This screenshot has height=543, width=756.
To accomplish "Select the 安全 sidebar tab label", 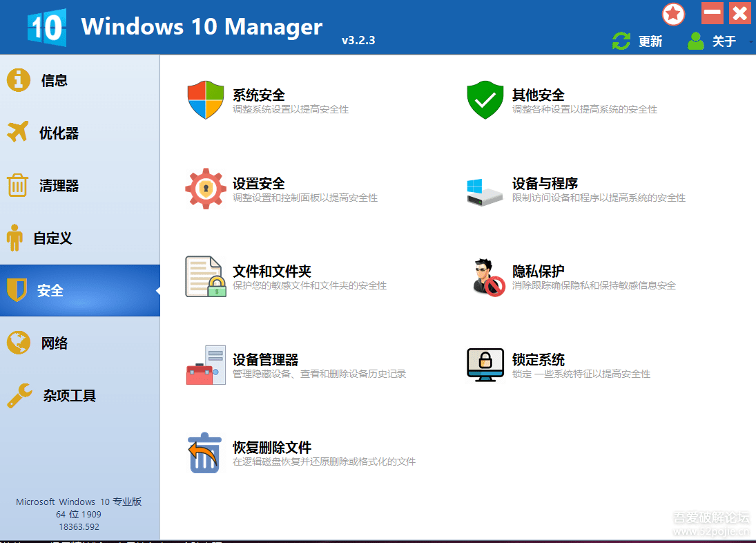I will click(x=50, y=290).
